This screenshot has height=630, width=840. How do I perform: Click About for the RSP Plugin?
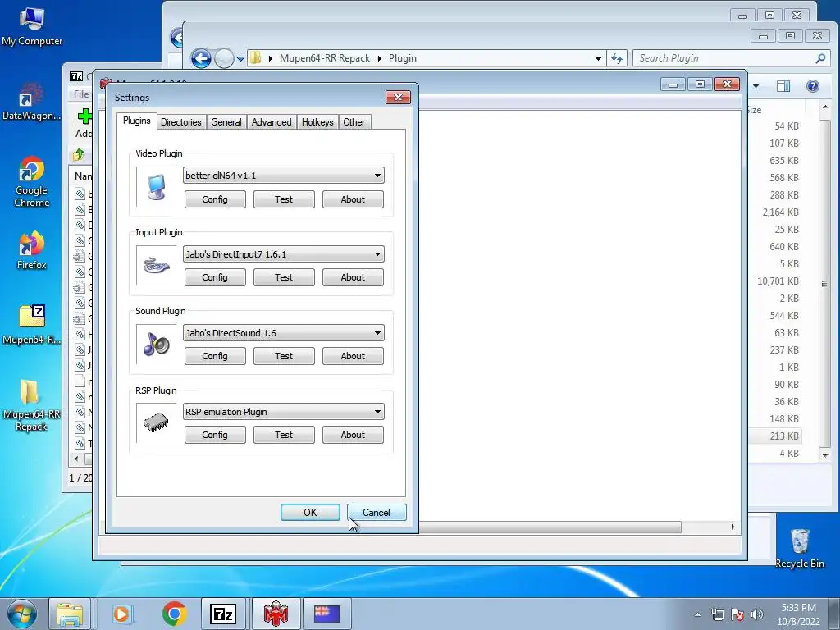tap(353, 435)
